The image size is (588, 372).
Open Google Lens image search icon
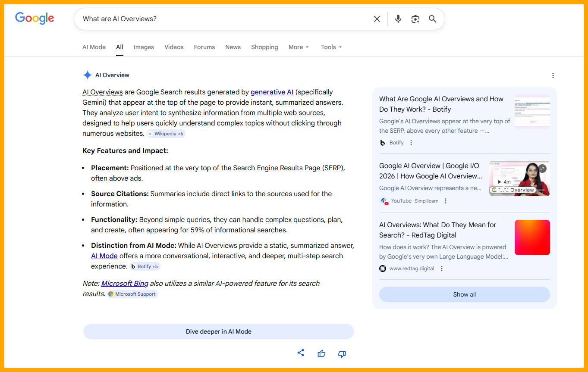(x=415, y=19)
